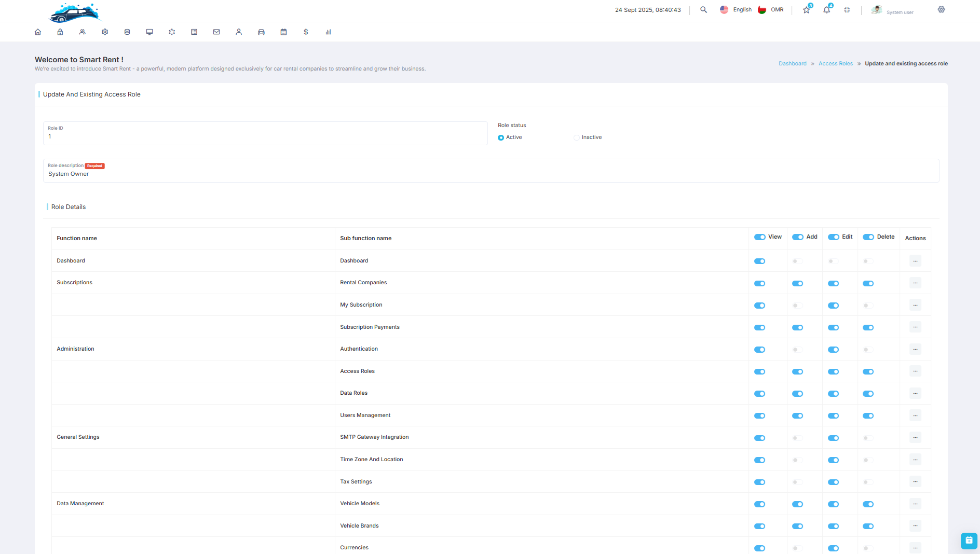Toggle Delete permission for Rental Companies
This screenshot has height=554, width=980.
tap(868, 283)
